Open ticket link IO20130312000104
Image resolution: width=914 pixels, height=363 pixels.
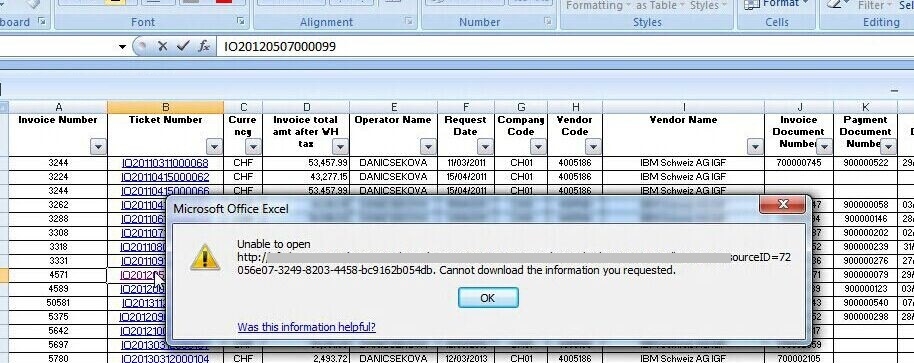coord(165,358)
